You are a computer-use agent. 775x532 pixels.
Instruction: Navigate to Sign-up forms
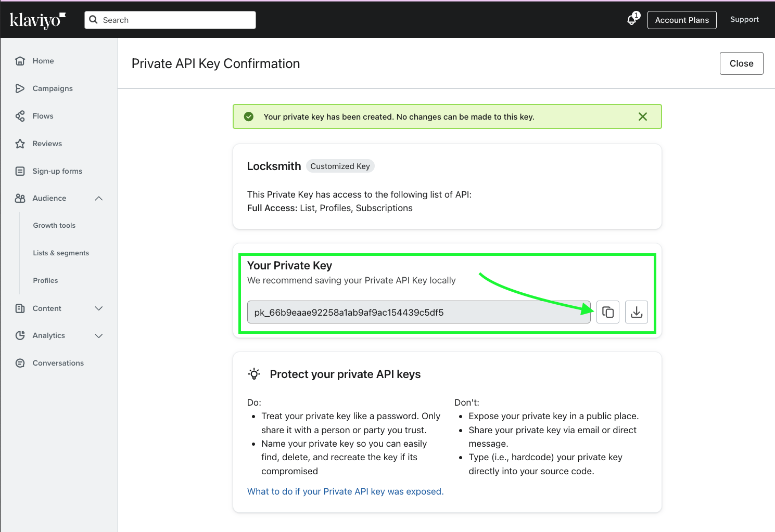(x=57, y=171)
